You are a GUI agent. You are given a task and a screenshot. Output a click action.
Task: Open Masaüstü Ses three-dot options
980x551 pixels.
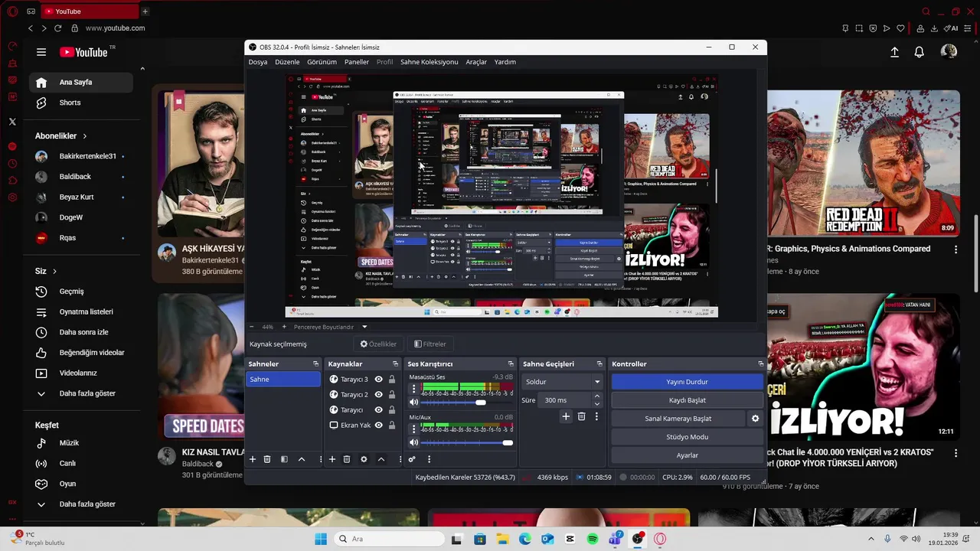pyautogui.click(x=414, y=389)
